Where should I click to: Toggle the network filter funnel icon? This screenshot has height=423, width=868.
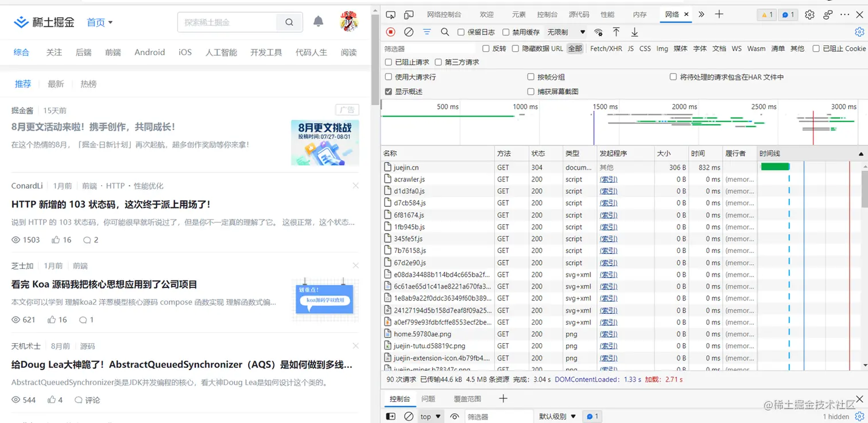tap(427, 32)
